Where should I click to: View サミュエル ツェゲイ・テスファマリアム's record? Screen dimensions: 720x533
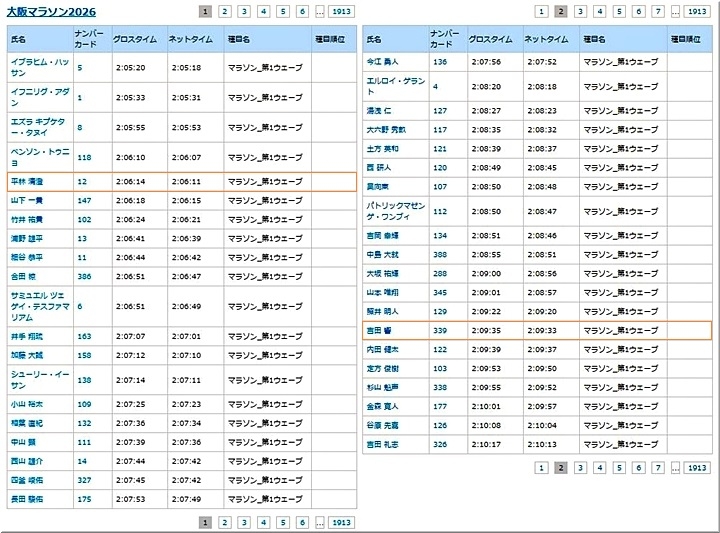pyautogui.click(x=38, y=306)
